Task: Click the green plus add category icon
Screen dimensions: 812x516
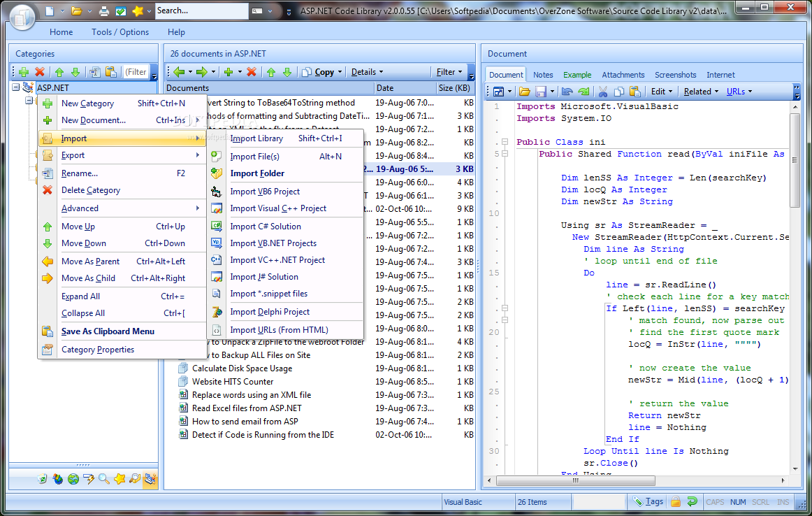Action: point(23,72)
